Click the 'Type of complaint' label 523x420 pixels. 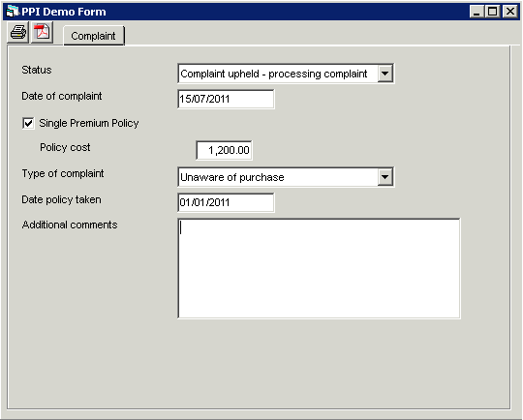click(63, 173)
